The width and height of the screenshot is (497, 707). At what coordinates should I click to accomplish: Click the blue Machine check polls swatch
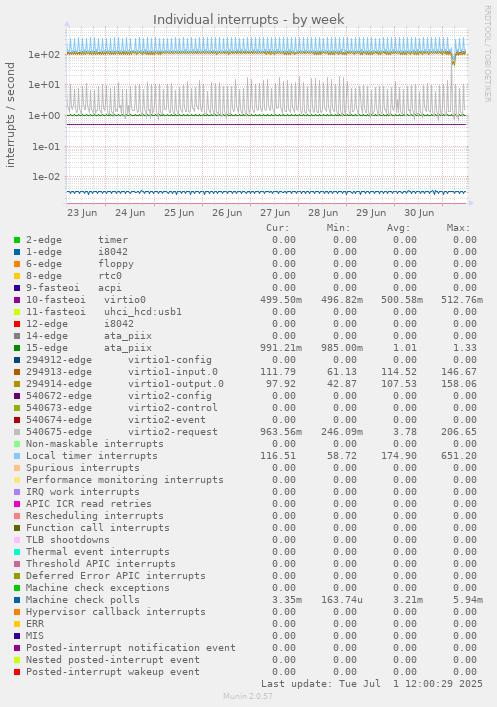(x=17, y=601)
